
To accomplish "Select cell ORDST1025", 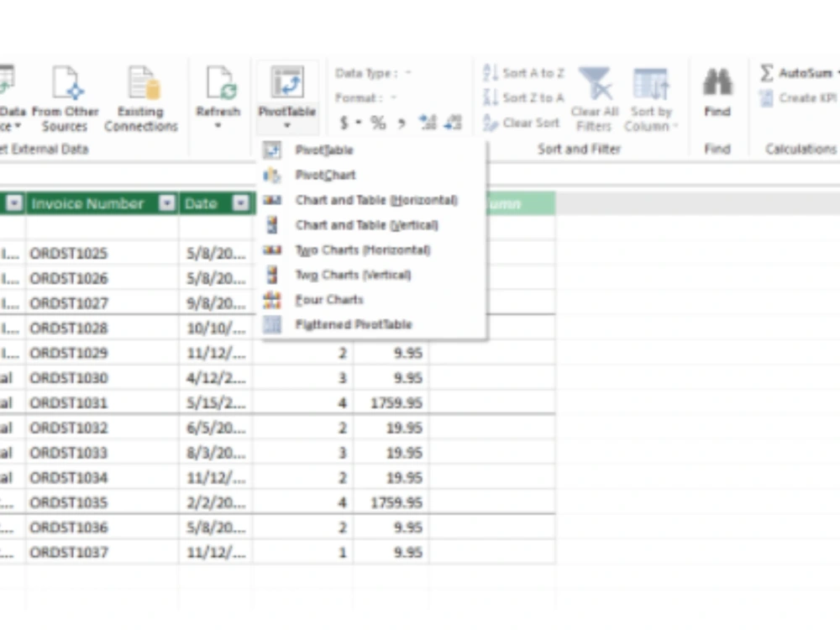I will click(x=102, y=254).
